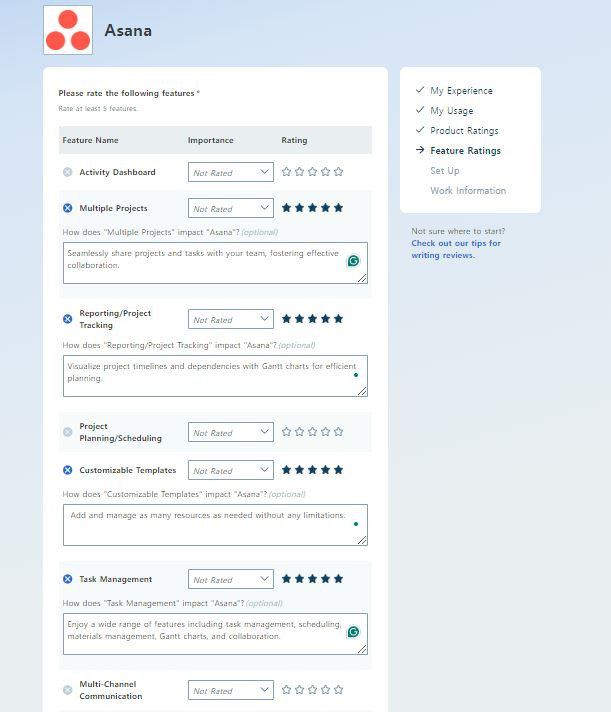Edit the Customizable Templates impact text field
Image resolution: width=611 pixels, height=712 pixels.
(x=215, y=525)
